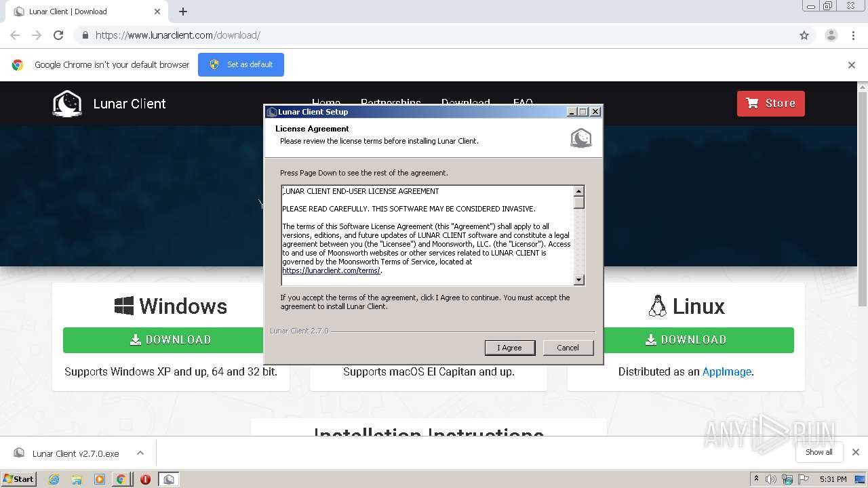The width and height of the screenshot is (868, 488).
Task: Click the Chrome logo in info bar
Action: [x=18, y=65]
